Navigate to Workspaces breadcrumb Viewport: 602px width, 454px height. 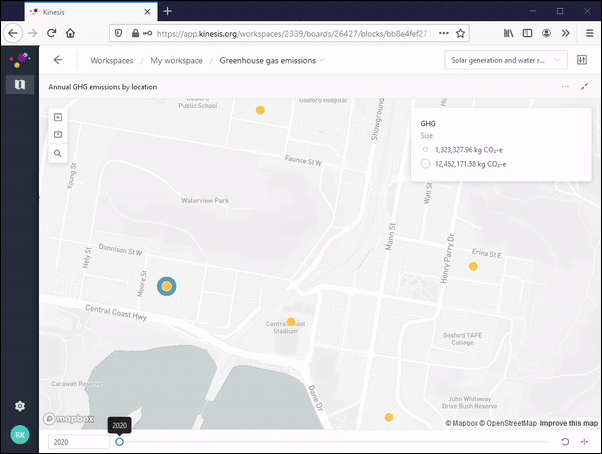coord(112,61)
